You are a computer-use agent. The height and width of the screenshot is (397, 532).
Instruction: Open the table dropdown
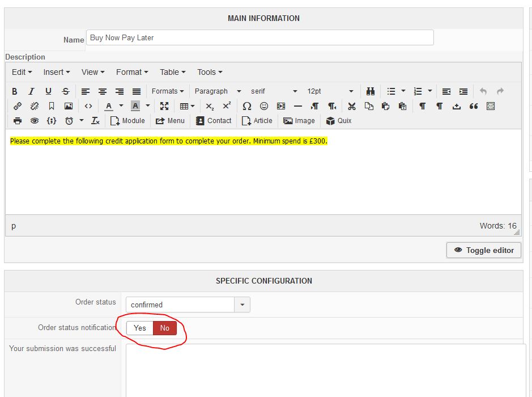tap(188, 106)
